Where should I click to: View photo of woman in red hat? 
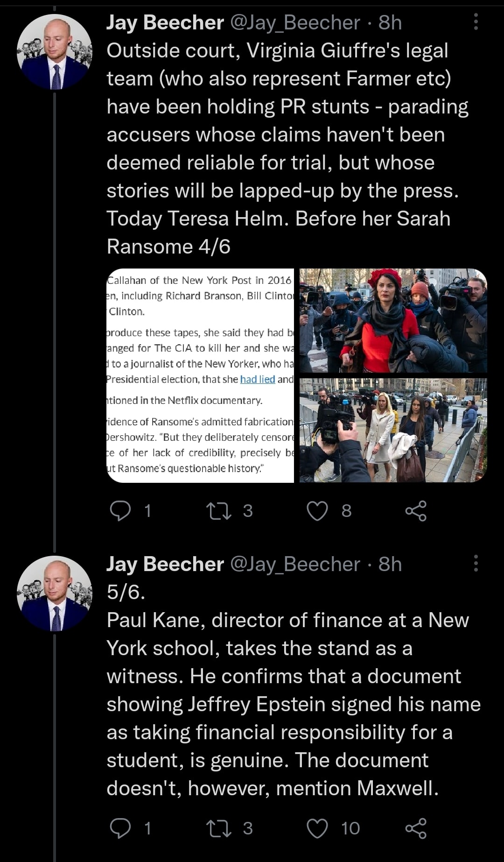click(393, 320)
